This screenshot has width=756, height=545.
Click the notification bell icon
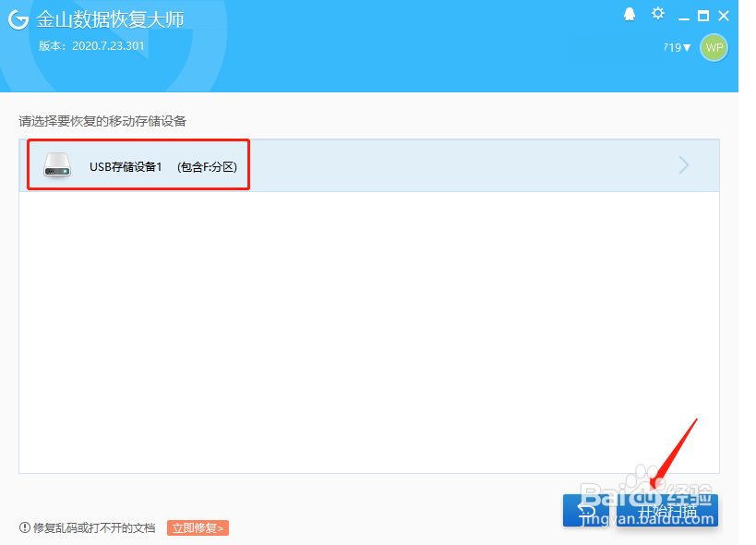click(x=630, y=15)
